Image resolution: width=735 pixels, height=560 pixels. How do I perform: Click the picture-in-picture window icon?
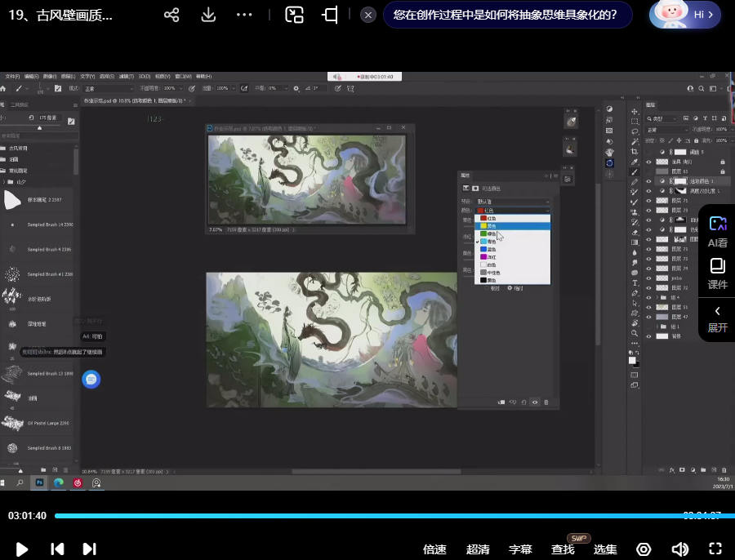(295, 15)
